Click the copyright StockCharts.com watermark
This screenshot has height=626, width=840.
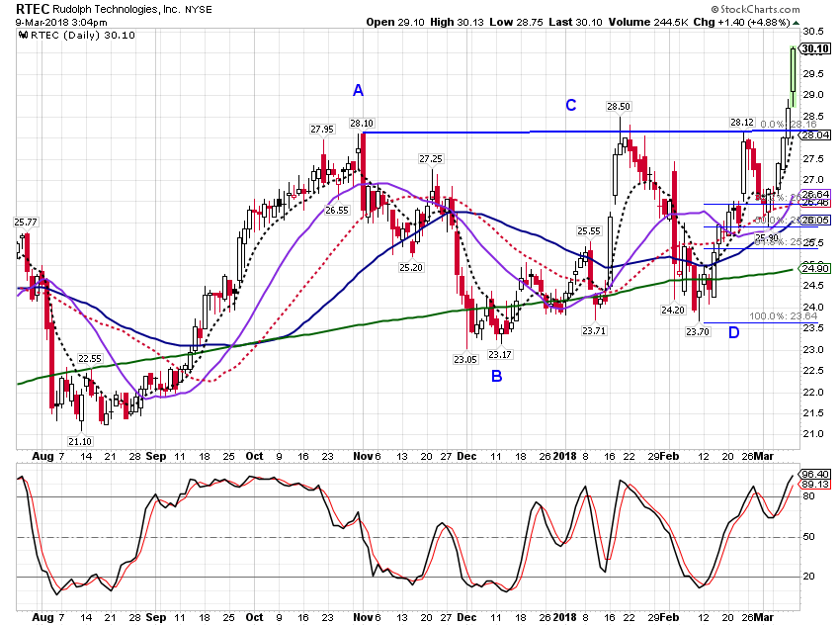(755, 9)
